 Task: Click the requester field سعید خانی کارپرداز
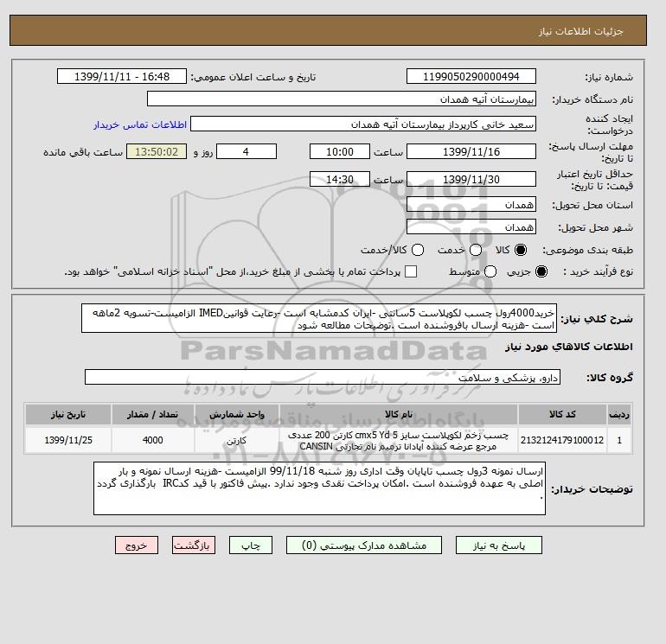pyautogui.click(x=363, y=124)
